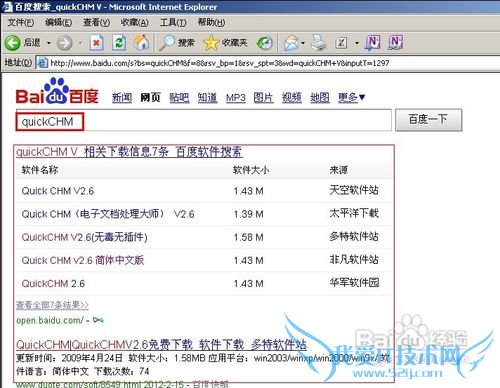Image resolution: width=500 pixels, height=388 pixels.
Task: Click the Mail envelope icon
Action: click(291, 43)
